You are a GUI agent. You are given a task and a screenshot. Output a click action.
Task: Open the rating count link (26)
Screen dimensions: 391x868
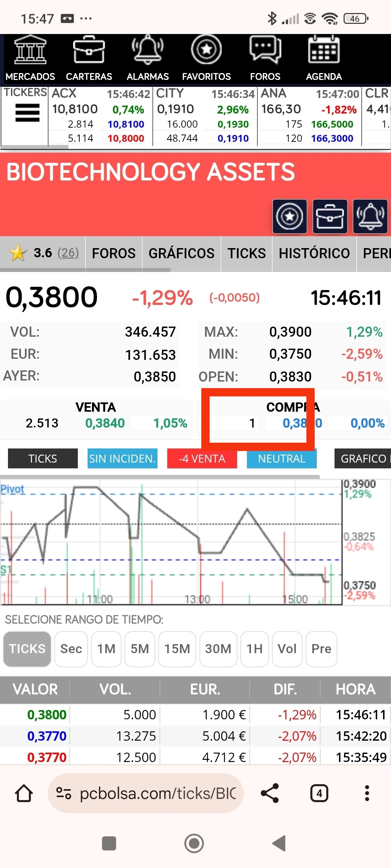point(68,252)
